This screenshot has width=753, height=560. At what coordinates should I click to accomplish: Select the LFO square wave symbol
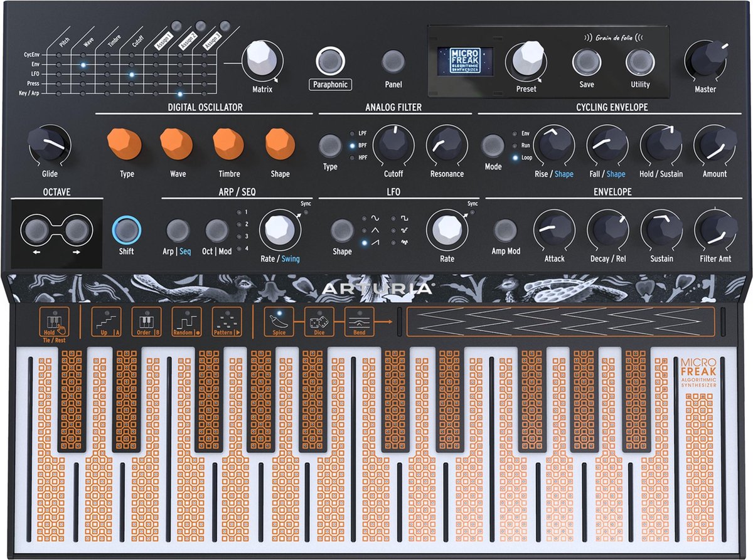pos(405,219)
